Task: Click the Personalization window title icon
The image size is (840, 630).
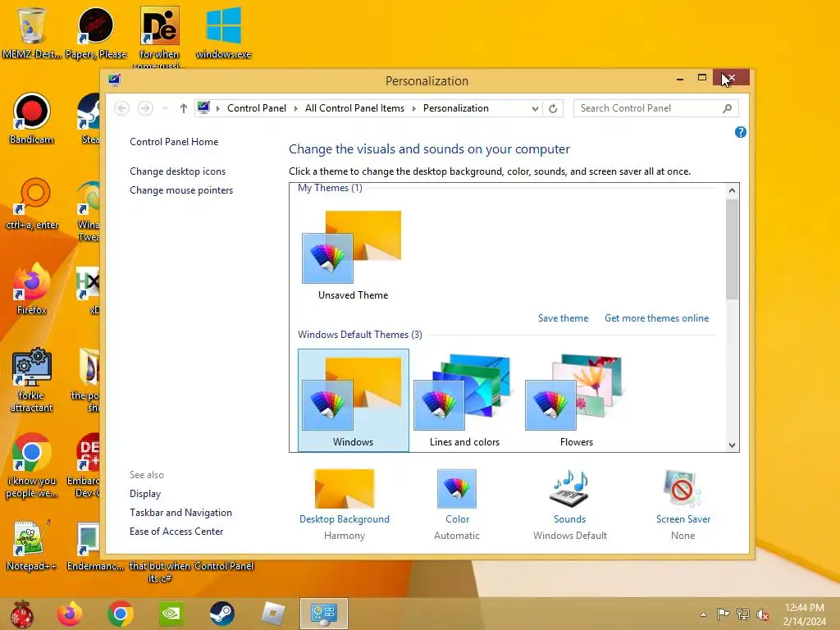Action: coord(114,80)
